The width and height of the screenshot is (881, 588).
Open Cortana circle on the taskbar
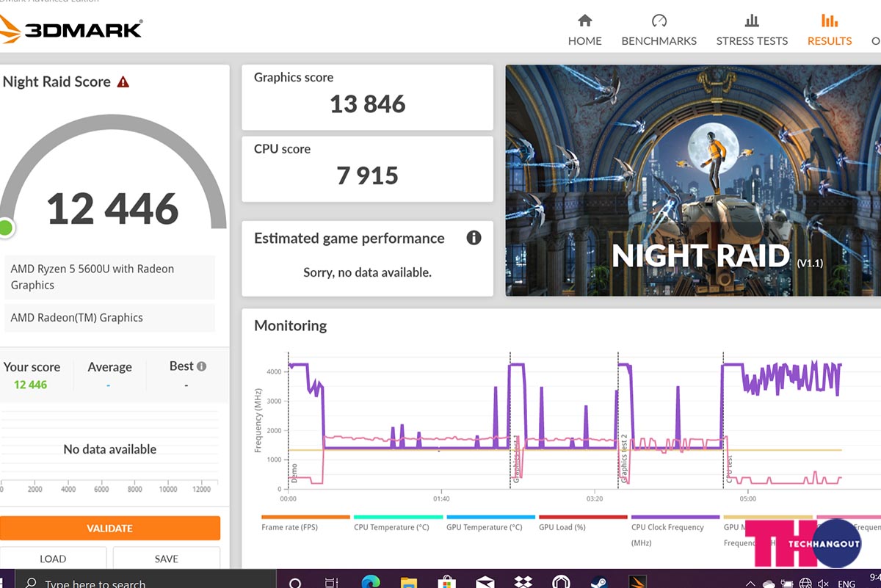(295, 584)
